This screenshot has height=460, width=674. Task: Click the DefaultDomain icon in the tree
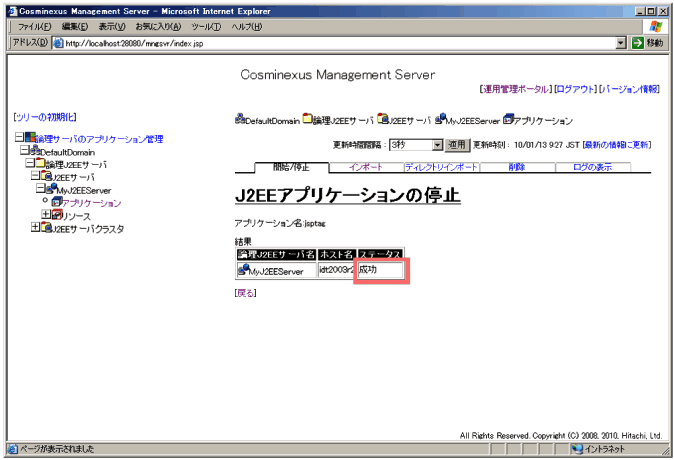pos(34,150)
